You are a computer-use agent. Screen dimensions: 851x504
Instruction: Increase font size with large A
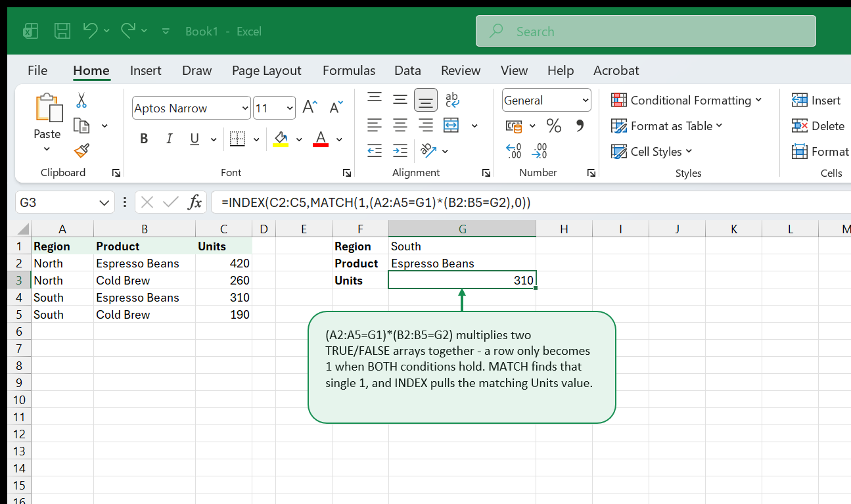point(310,108)
